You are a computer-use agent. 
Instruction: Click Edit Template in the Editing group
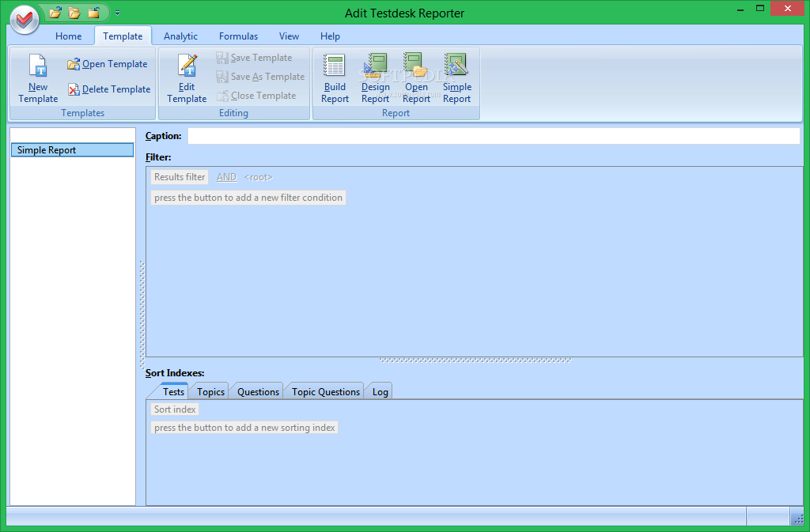(x=187, y=78)
